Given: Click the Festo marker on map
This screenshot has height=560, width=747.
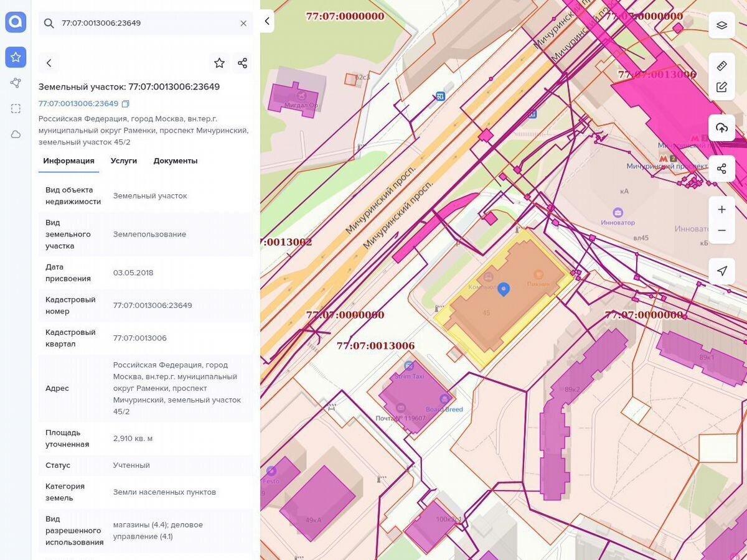Looking at the screenshot, I should [x=271, y=471].
